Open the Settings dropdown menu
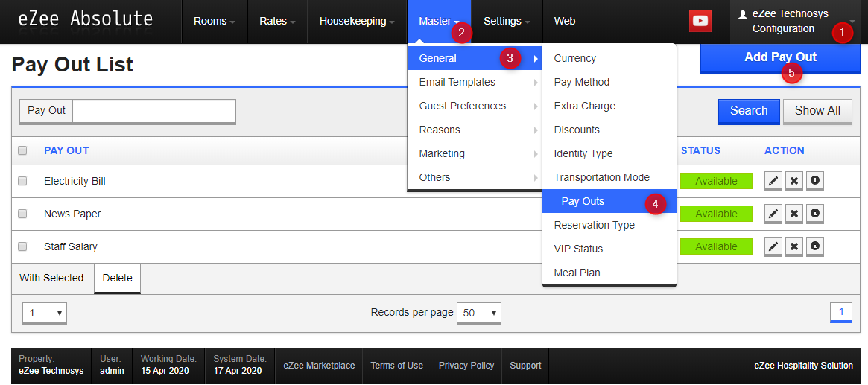Viewport: 868px width, 385px height. pos(507,22)
